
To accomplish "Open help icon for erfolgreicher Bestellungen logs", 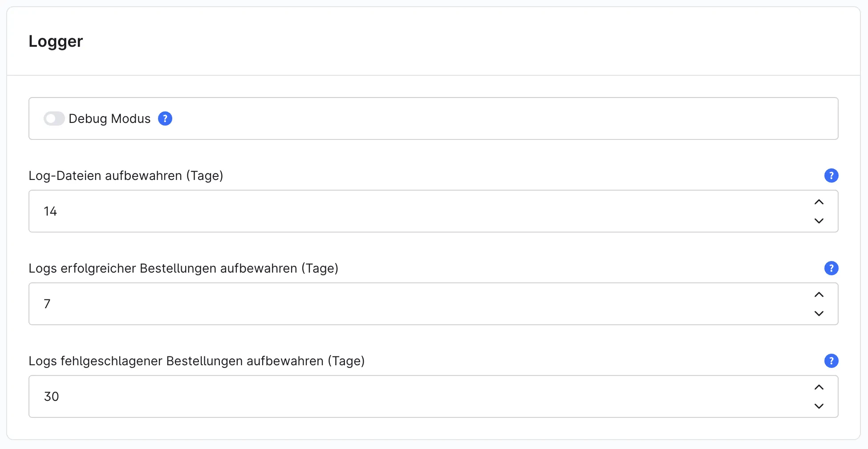I will pos(831,268).
